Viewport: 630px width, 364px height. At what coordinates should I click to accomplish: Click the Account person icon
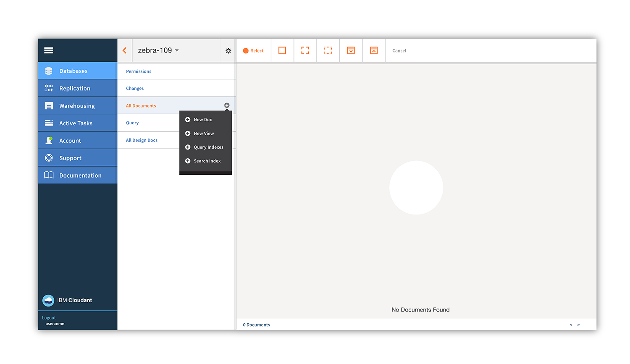(49, 140)
